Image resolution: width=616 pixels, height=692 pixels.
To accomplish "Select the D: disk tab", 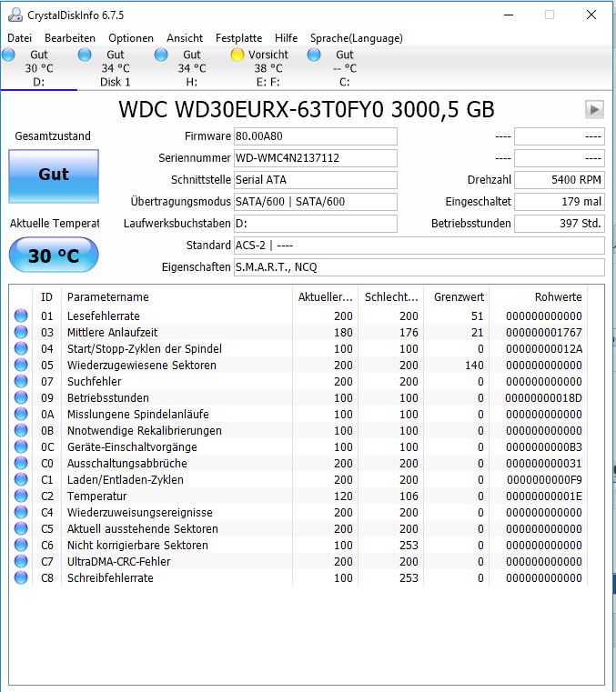I will (39, 68).
